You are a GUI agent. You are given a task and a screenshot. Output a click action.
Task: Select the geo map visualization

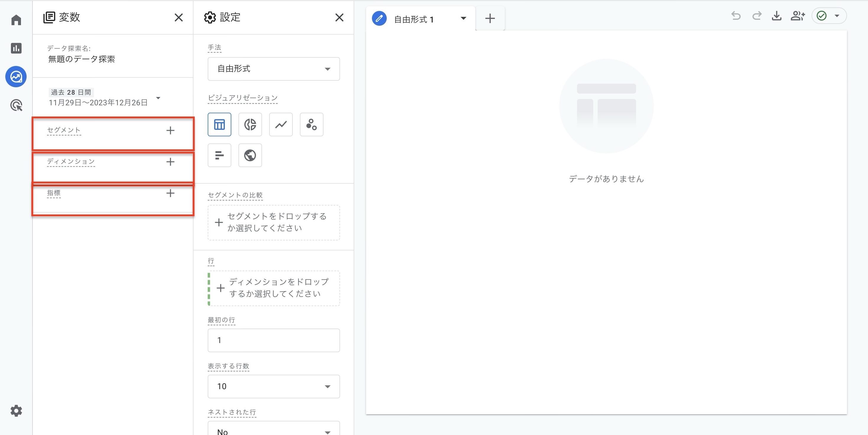pyautogui.click(x=250, y=155)
